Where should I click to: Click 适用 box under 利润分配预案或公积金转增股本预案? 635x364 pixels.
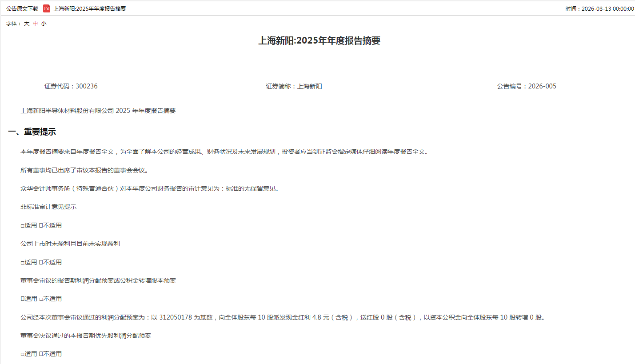pyautogui.click(x=22, y=299)
